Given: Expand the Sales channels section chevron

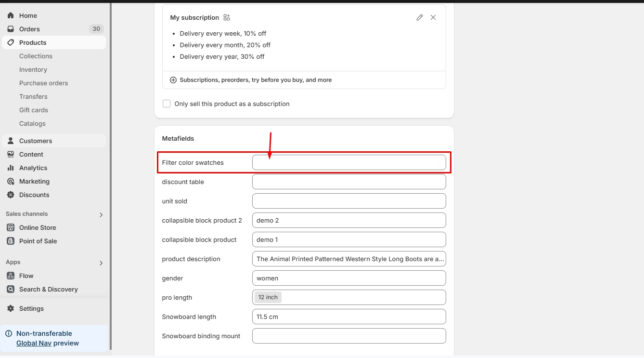Looking at the screenshot, I should [101, 214].
